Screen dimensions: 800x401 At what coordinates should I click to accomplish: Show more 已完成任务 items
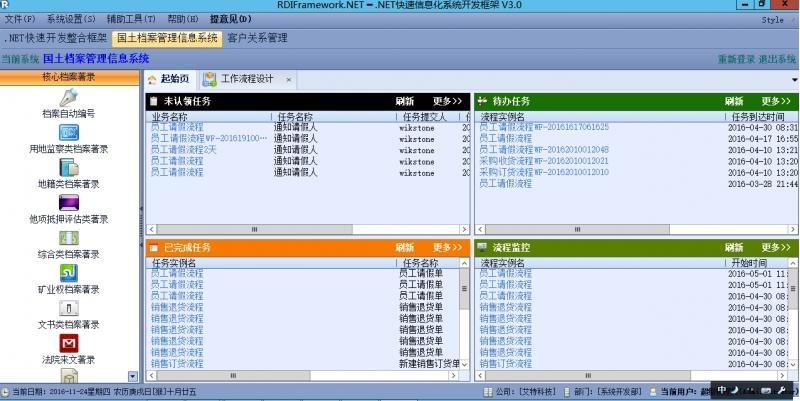pyautogui.click(x=447, y=247)
